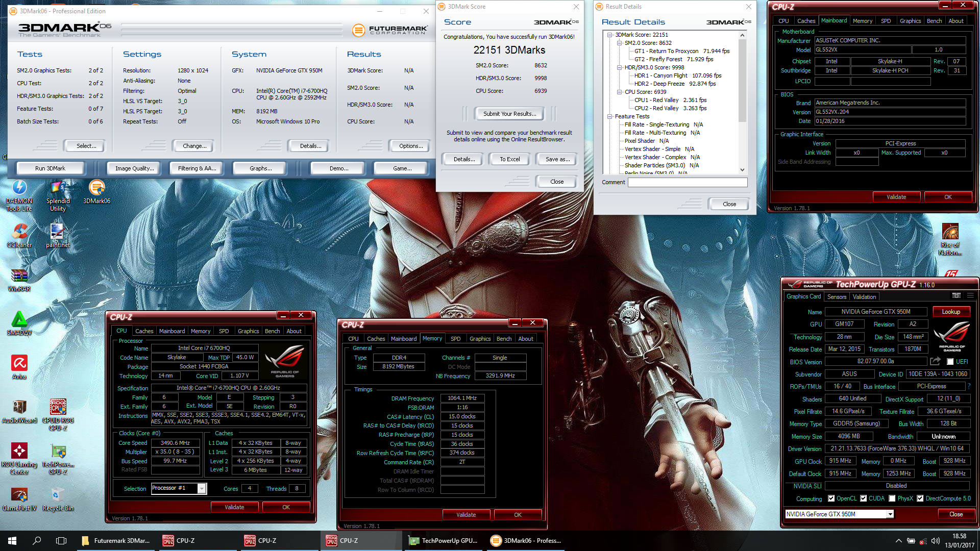Collapse the SM2.0 Score: 8632 node

point(619,43)
